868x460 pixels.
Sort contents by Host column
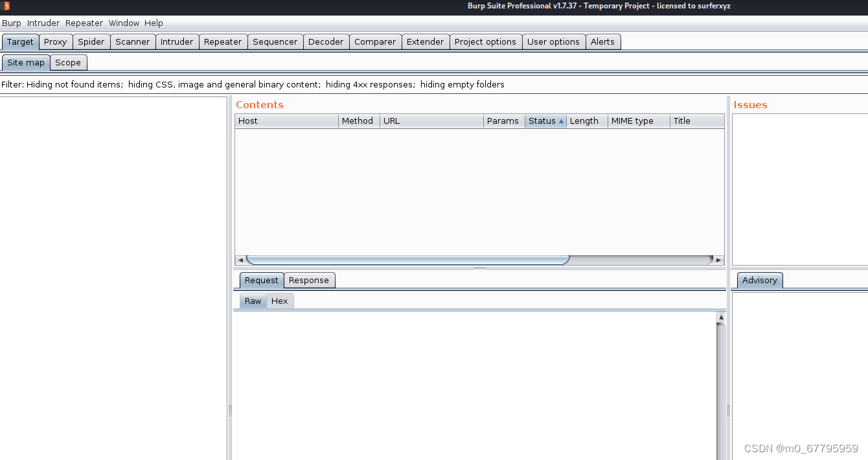coord(286,121)
